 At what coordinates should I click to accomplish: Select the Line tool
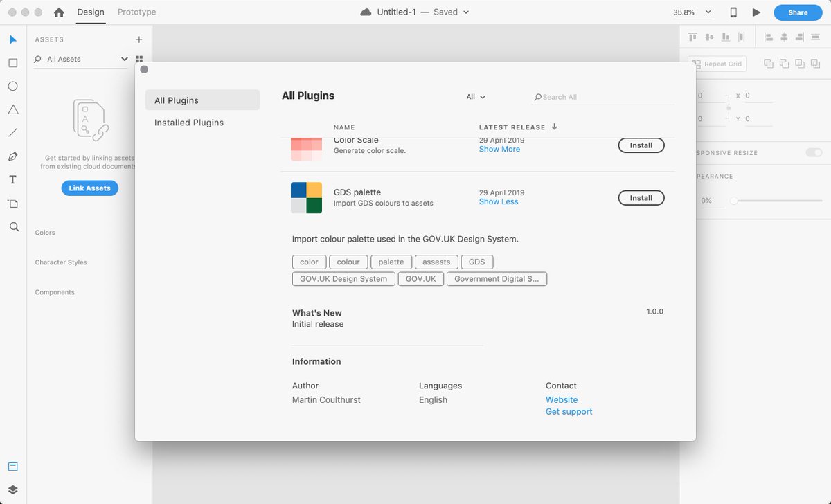pos(12,133)
